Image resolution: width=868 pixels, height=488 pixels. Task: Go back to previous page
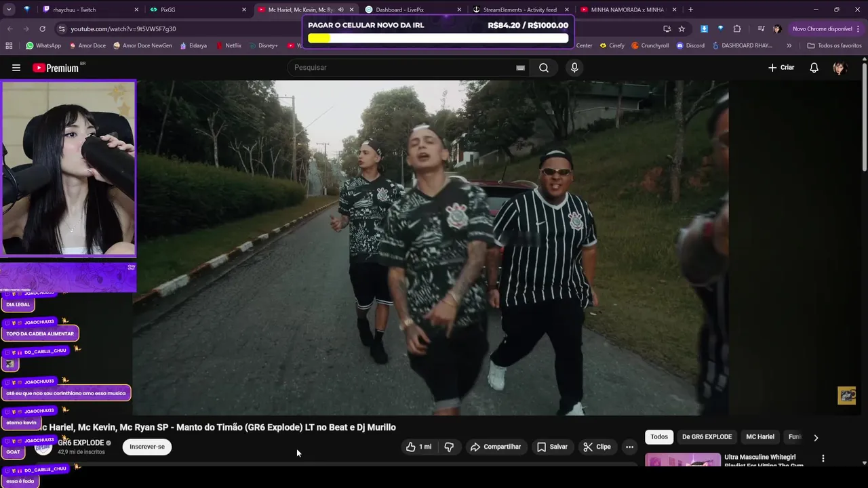[x=9, y=28]
